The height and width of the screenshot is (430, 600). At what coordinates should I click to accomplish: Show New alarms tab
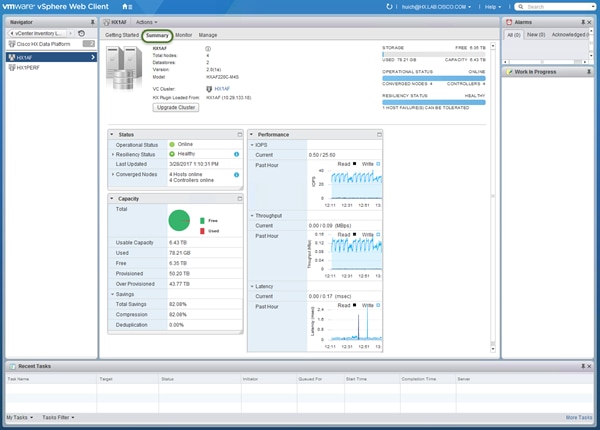(536, 34)
